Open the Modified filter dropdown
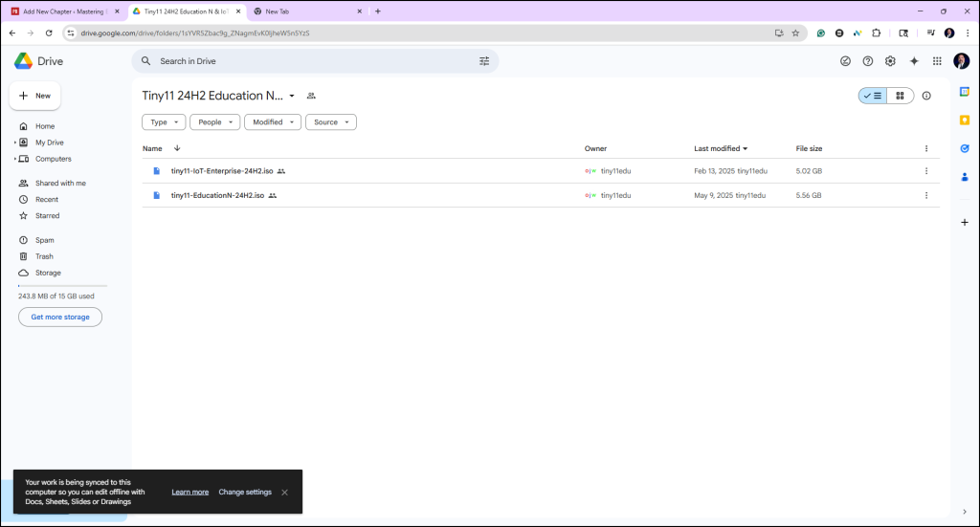Viewport: 980px width, 527px height. (x=273, y=122)
